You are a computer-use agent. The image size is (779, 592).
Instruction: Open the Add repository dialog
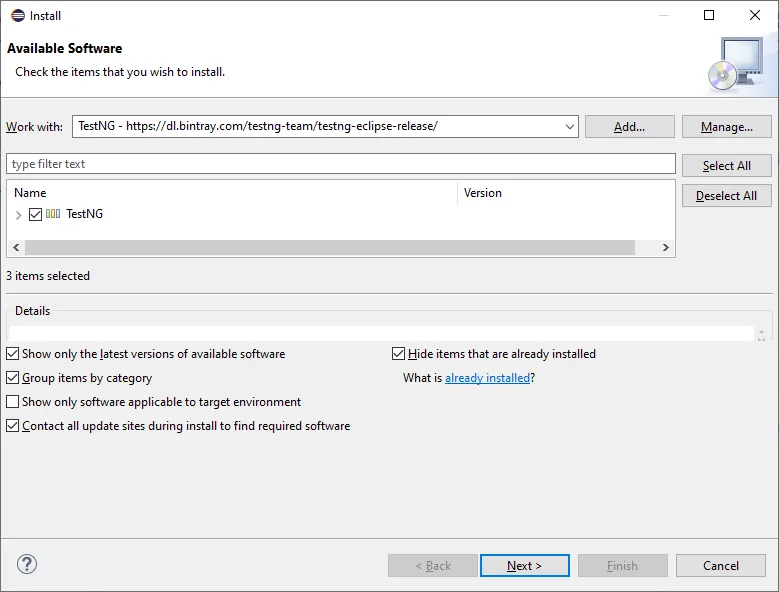pos(629,127)
